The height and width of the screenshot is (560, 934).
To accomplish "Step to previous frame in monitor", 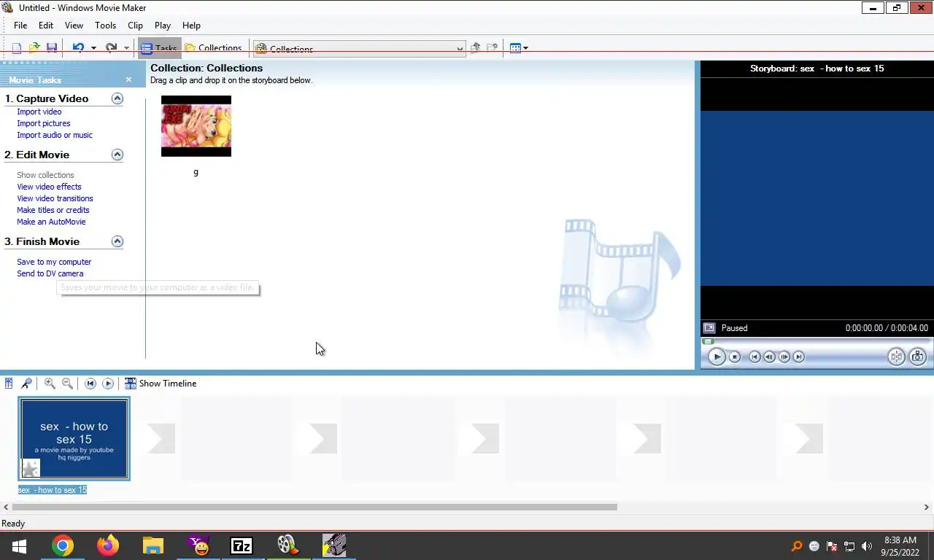I will (x=770, y=357).
